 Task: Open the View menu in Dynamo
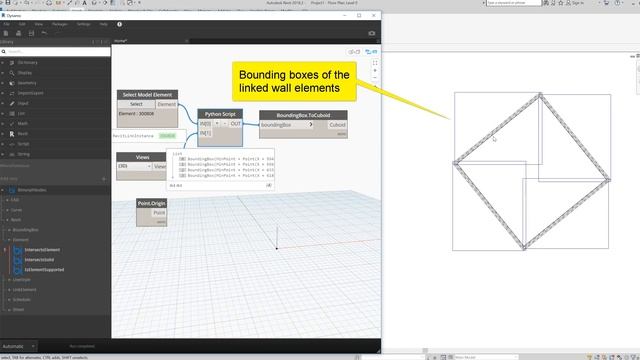tap(39, 24)
